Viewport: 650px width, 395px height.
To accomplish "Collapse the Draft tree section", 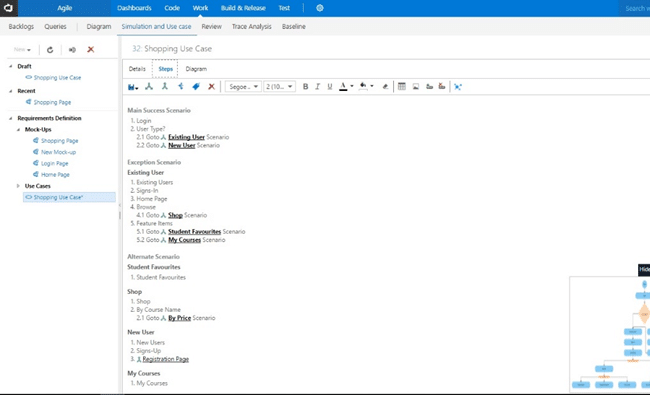I will pos(11,66).
